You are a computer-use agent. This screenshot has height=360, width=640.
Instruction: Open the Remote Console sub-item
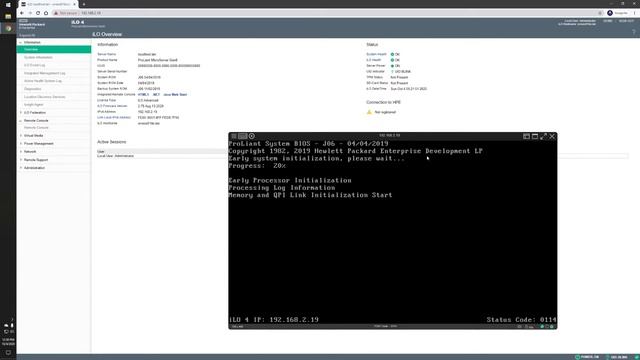point(36,128)
